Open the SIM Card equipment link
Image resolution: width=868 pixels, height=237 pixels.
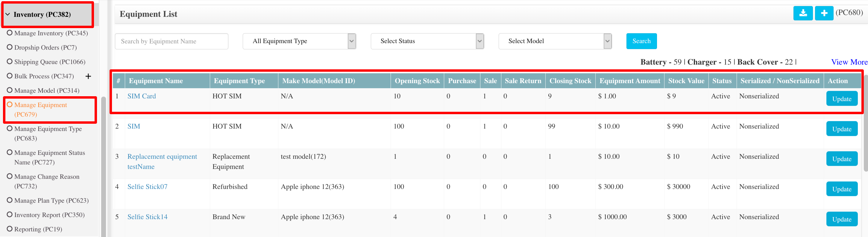[142, 96]
